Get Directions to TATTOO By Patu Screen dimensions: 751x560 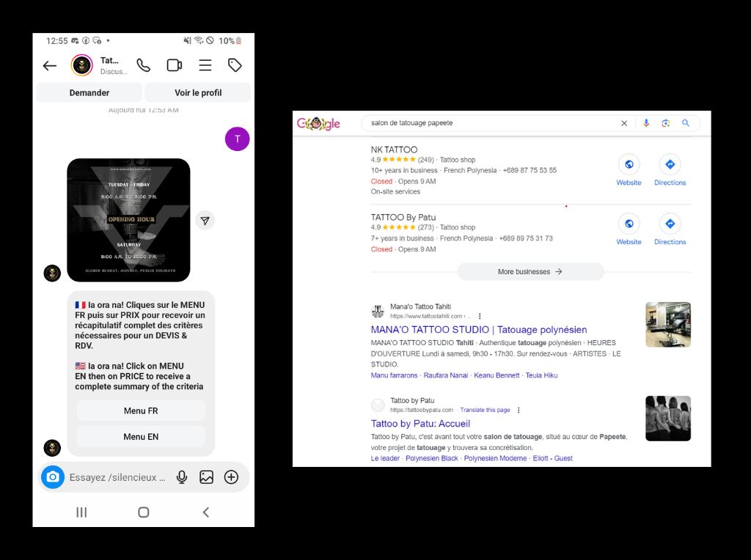click(x=670, y=229)
